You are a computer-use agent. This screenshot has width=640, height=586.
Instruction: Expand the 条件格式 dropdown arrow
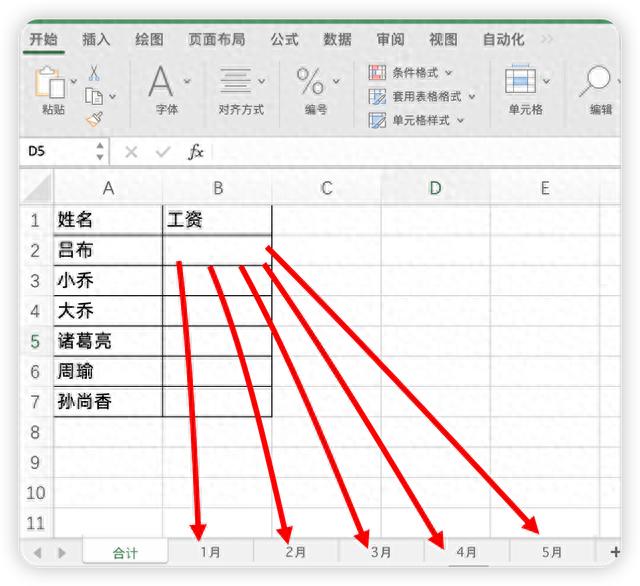[x=449, y=73]
